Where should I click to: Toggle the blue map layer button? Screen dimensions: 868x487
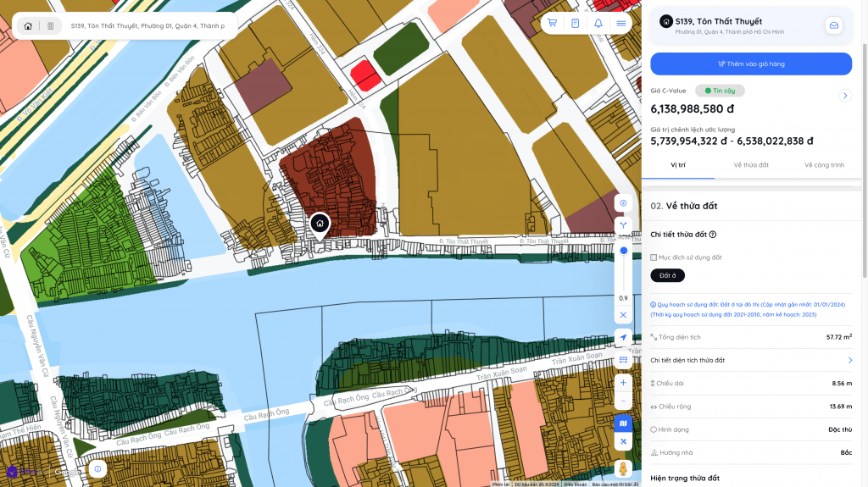(623, 422)
